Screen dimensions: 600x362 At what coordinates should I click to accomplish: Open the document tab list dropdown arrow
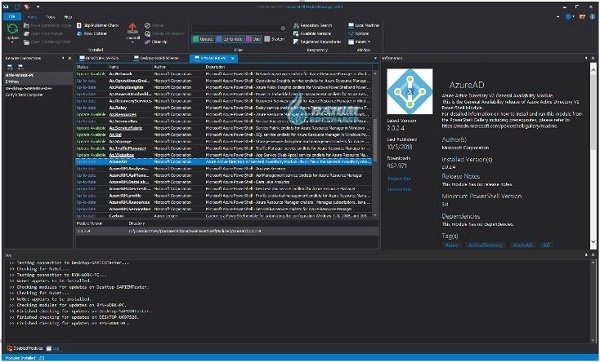pos(375,58)
